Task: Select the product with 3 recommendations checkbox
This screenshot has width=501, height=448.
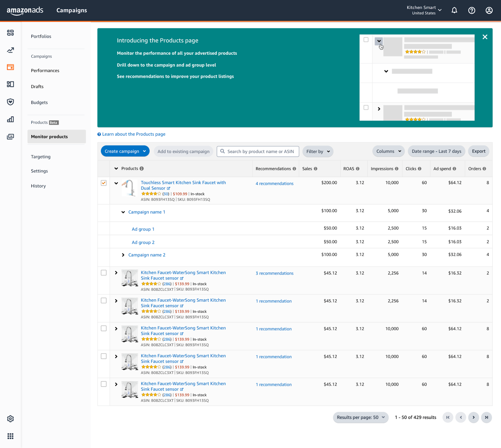Action: click(104, 273)
